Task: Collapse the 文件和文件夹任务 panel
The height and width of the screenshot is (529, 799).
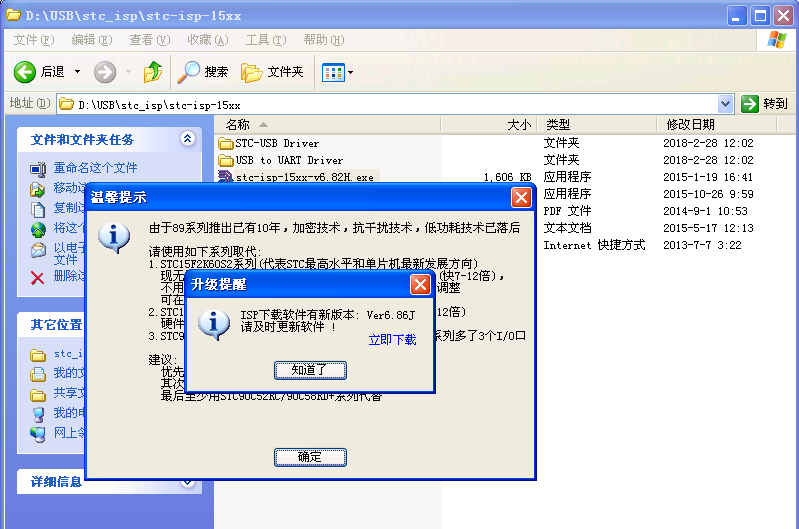Action: click(x=188, y=138)
